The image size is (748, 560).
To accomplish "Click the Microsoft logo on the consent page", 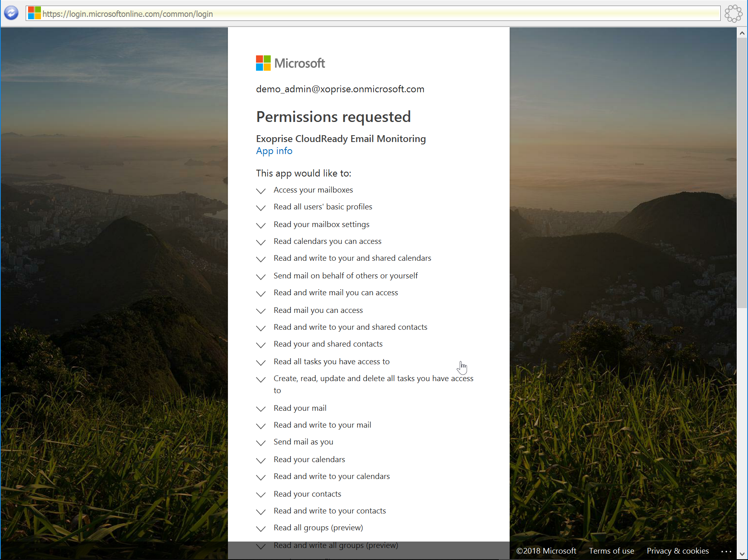I will [291, 63].
